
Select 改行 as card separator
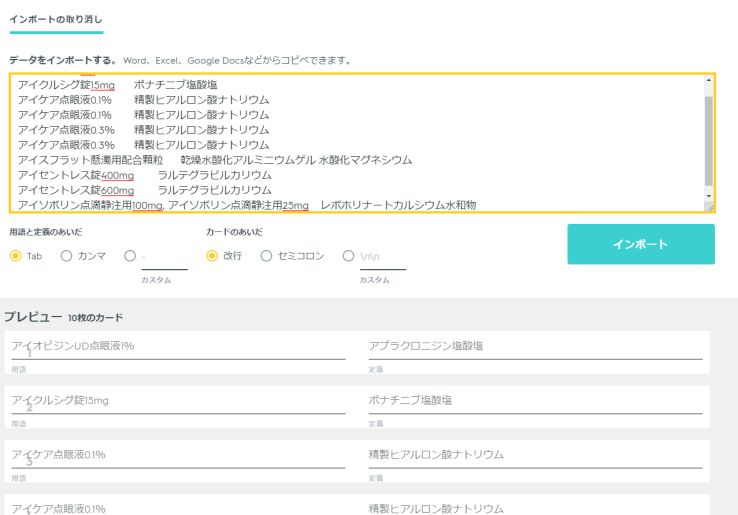tap(212, 256)
